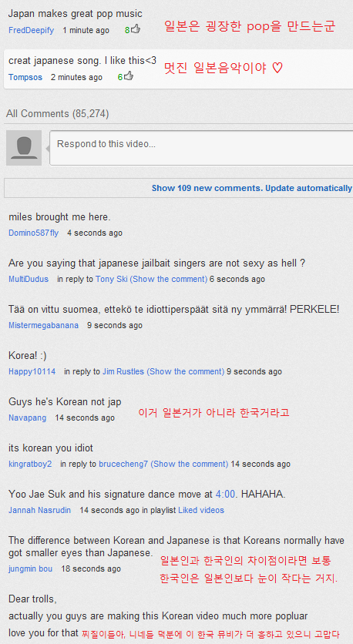Visit Domino587fly's channel

pyautogui.click(x=34, y=233)
